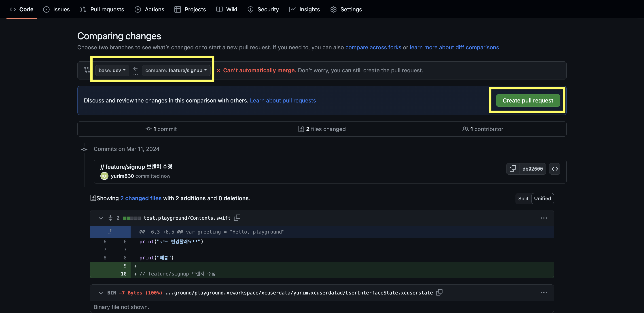Screen dimensions: 644x313
Task: Select the Unified diff view
Action: pyautogui.click(x=542, y=199)
